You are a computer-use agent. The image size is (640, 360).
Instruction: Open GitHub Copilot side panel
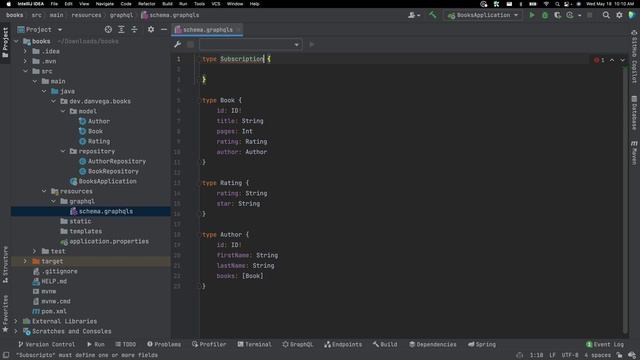click(x=634, y=56)
